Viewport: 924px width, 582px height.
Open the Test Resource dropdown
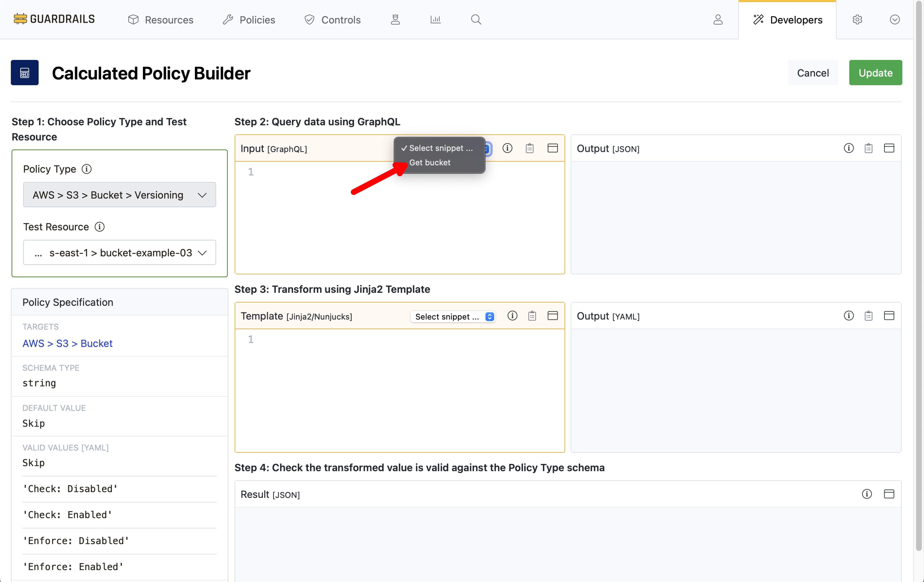point(119,252)
